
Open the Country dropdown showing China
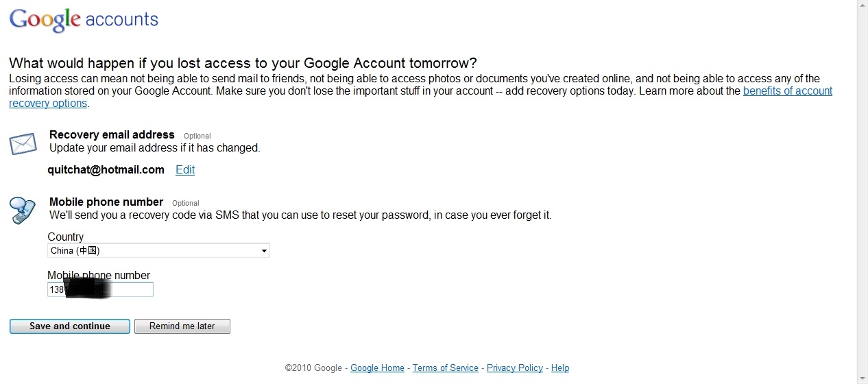158,250
